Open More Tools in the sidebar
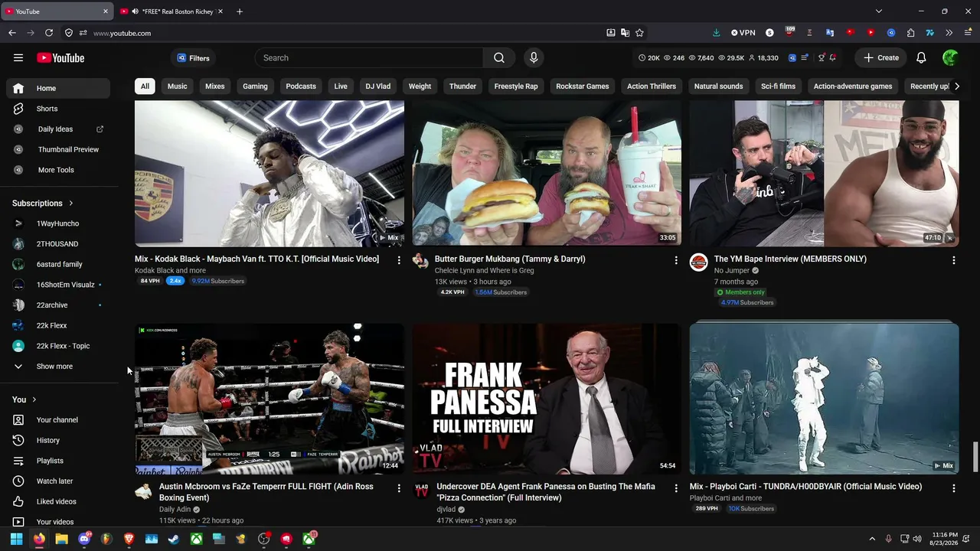The image size is (980, 551). [58, 170]
